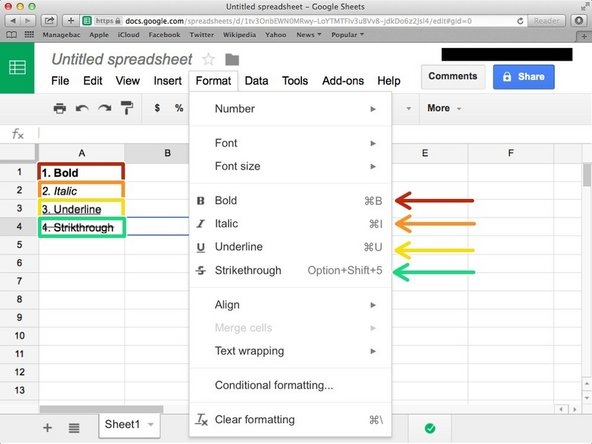
Task: Open the Tools menu
Action: point(295,81)
